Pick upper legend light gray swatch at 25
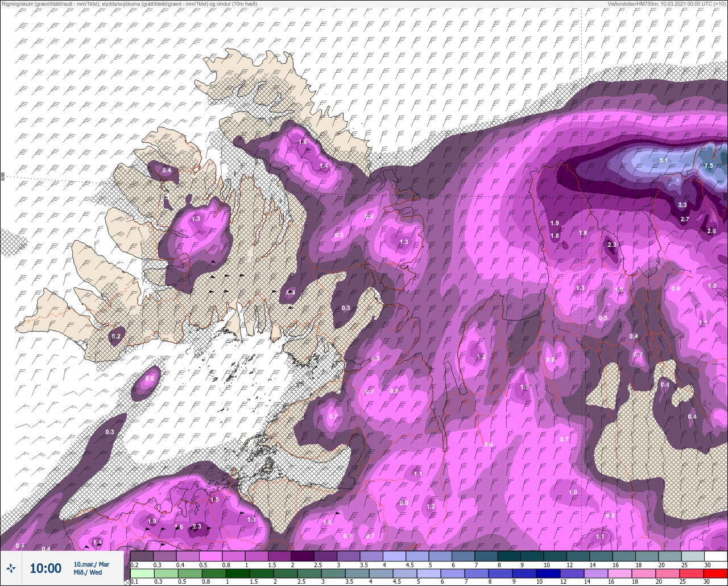Screen dimensions: 728x586 point(693,556)
